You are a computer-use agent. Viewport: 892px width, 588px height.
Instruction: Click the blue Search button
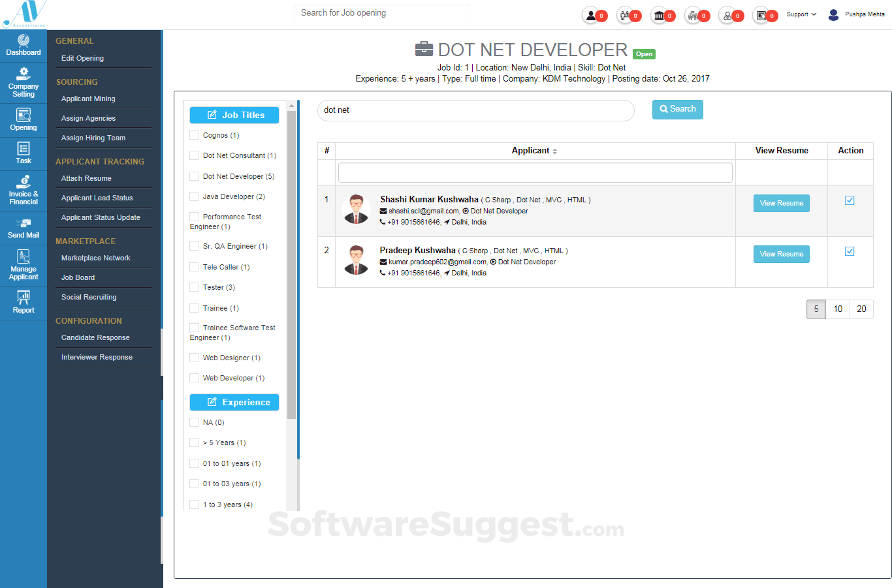[x=678, y=110]
